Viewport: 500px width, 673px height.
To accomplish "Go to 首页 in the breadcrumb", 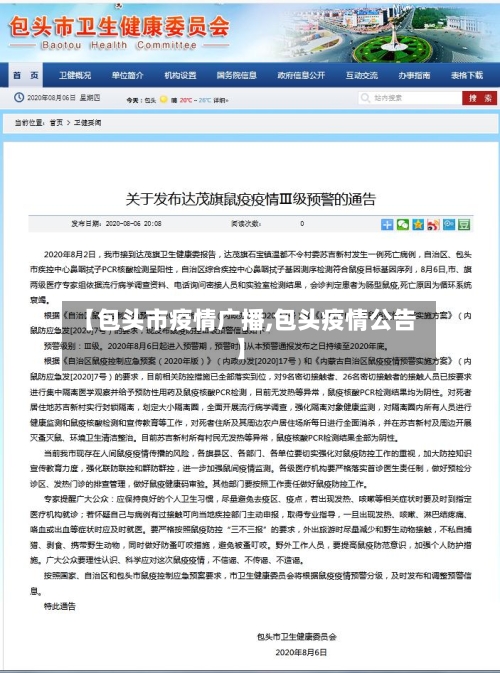I will (x=56, y=123).
